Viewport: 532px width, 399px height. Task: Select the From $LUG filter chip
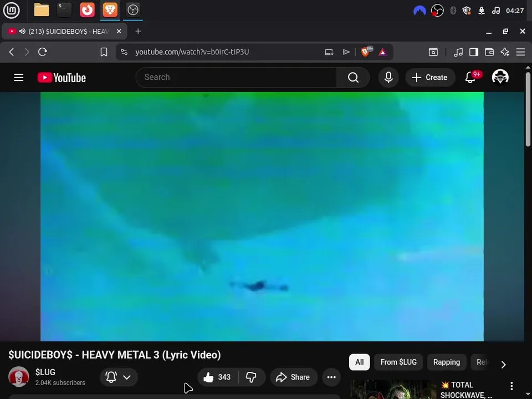[x=398, y=362]
